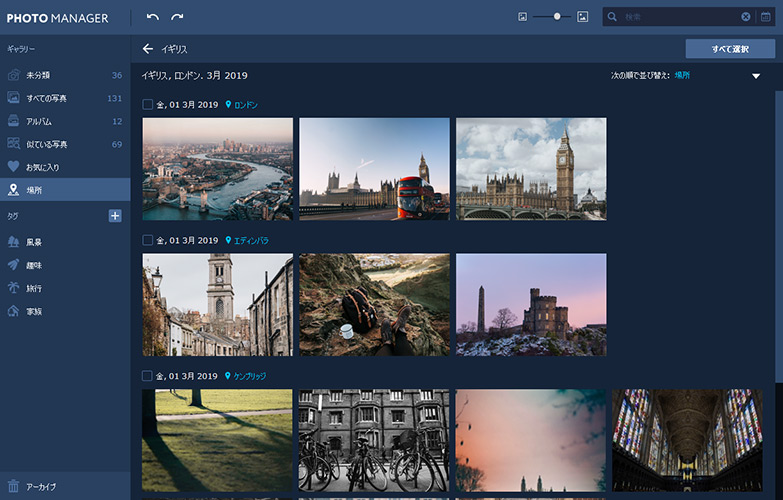Check the ロンドン group checkbox
The height and width of the screenshot is (500, 783).
[147, 104]
